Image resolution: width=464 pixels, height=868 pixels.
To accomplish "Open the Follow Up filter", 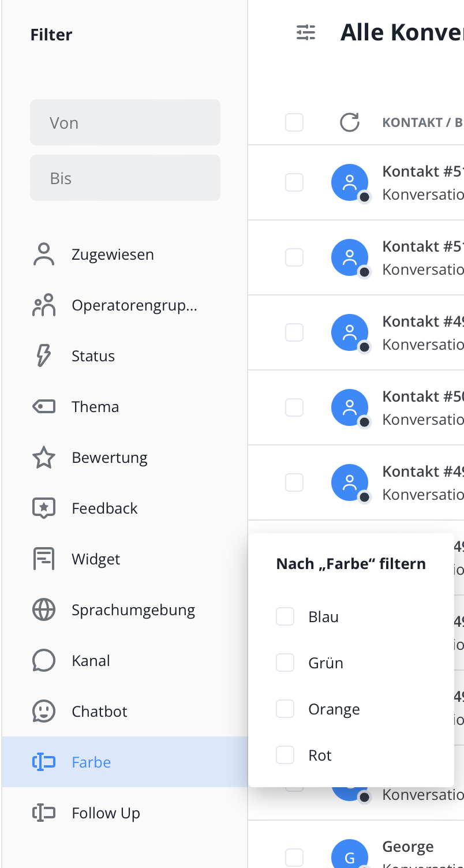I will (106, 813).
